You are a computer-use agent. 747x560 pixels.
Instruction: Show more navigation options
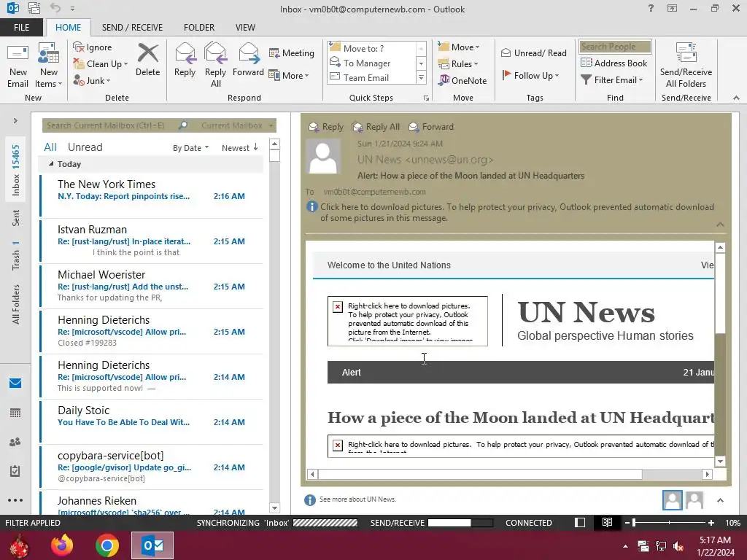pyautogui.click(x=15, y=500)
